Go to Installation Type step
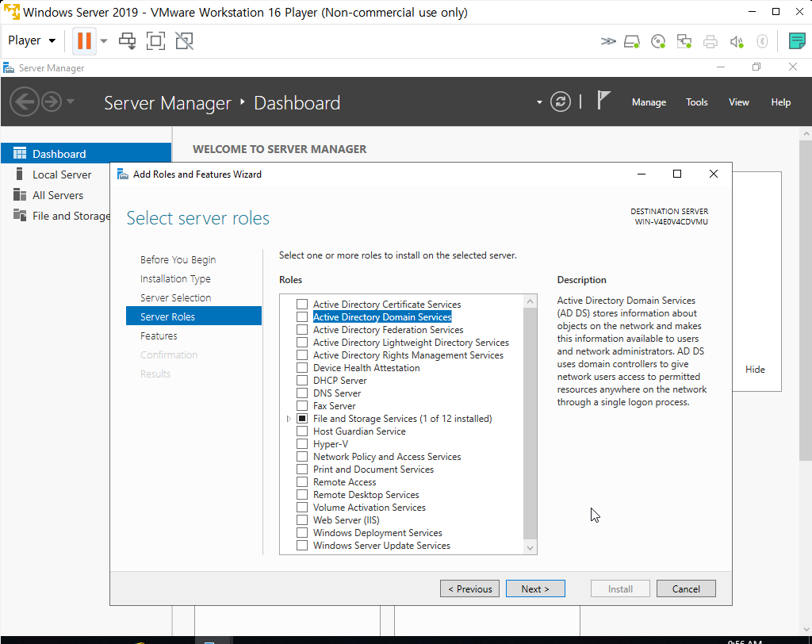The image size is (812, 644). click(x=175, y=278)
